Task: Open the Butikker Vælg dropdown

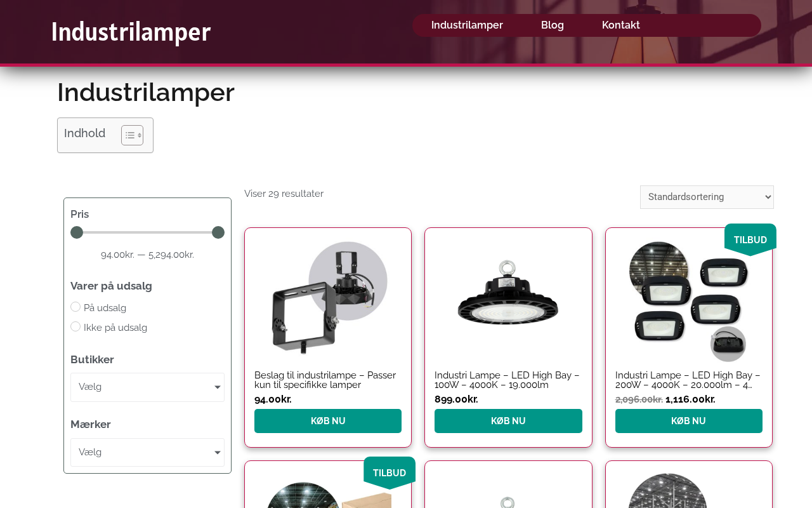Action: pyautogui.click(x=147, y=387)
